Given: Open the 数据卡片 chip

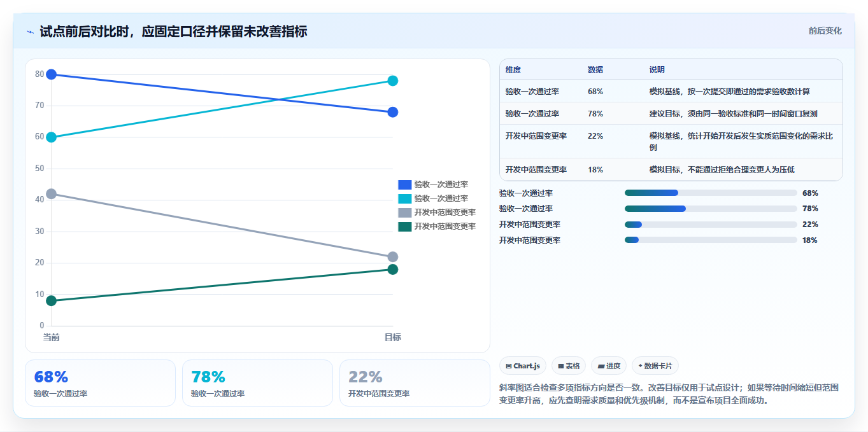Looking at the screenshot, I should click(655, 366).
